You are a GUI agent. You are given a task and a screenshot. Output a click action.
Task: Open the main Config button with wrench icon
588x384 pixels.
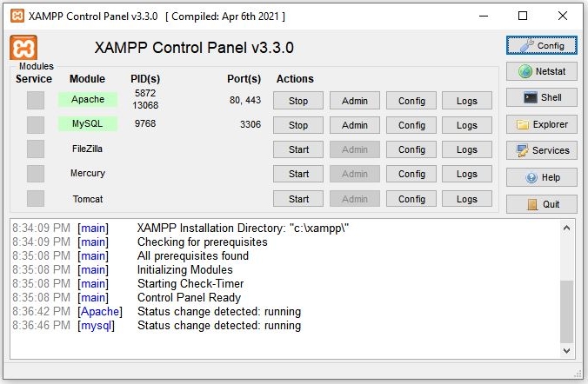[x=542, y=45]
